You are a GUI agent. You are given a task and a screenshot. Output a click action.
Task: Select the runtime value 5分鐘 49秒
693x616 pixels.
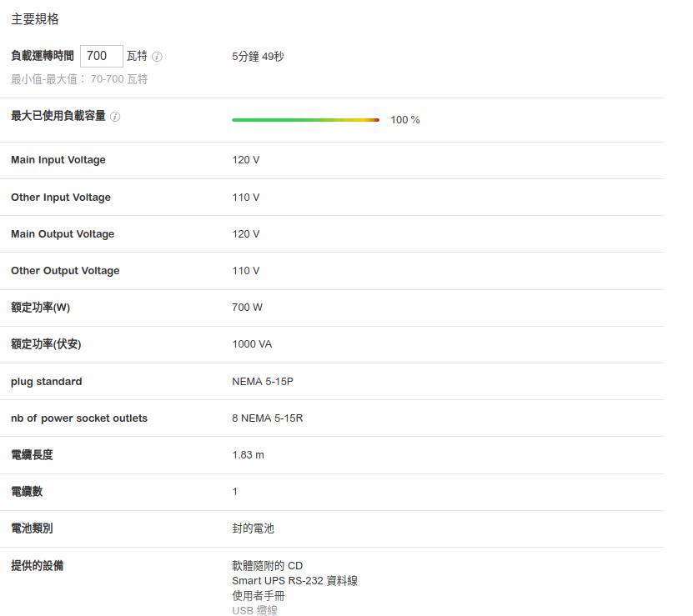point(258,57)
